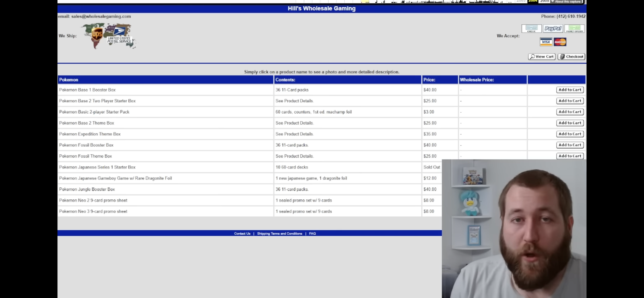Open Pokemon Base 1 Booster Box details
Viewport: 644px width, 298px height.
(x=87, y=90)
